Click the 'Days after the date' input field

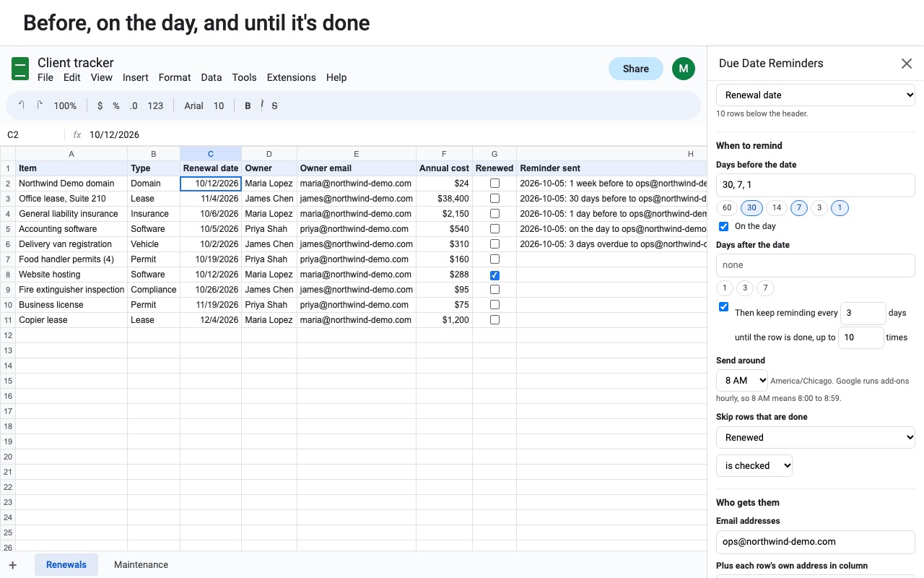816,265
